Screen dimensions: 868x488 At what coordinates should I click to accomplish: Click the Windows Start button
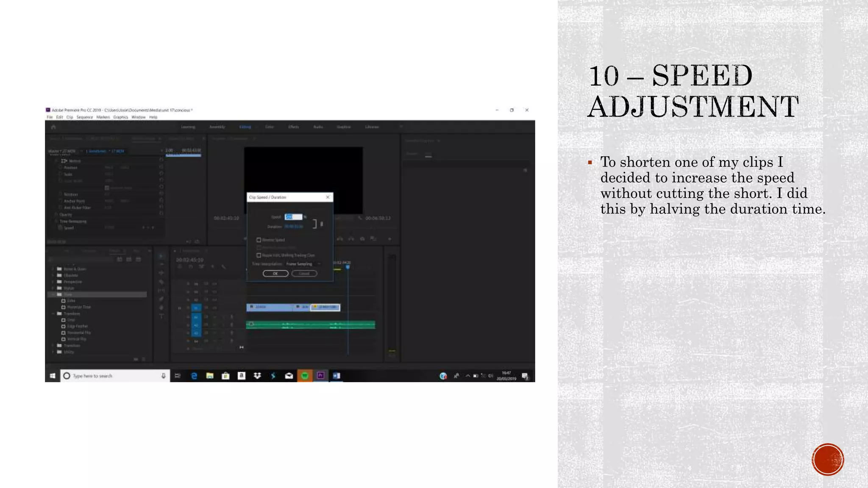53,376
